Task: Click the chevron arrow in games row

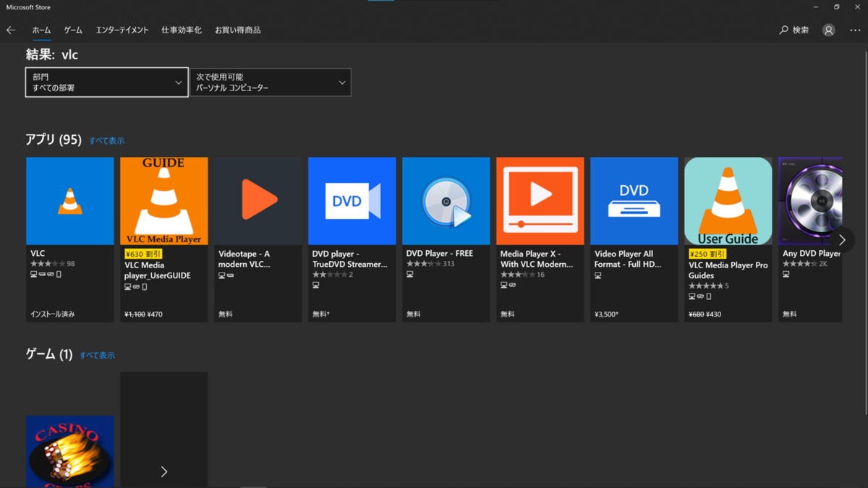Action: 164,471
